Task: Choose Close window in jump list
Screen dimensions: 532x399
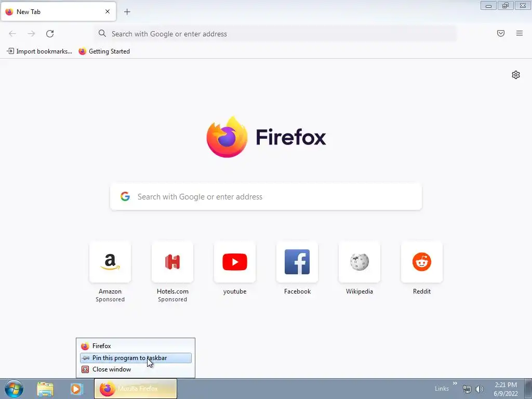Action: pyautogui.click(x=136, y=369)
